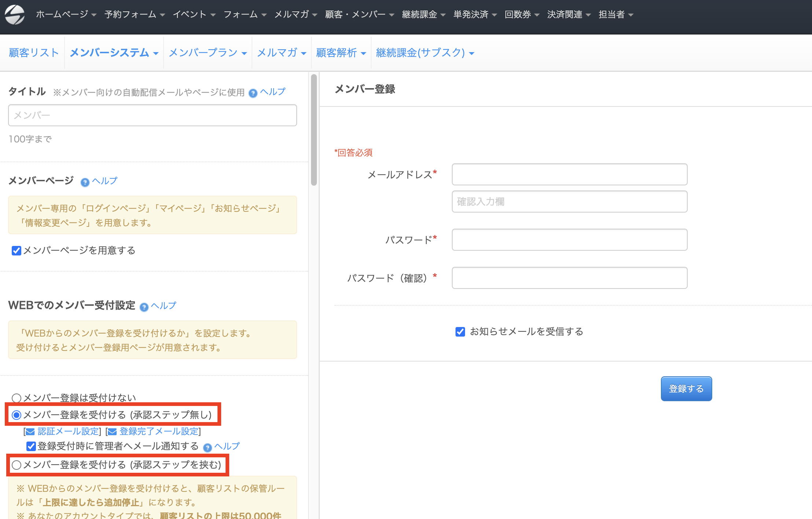Click help icon next to WEBでのメンバー受付設定
The width and height of the screenshot is (812, 519).
pos(144,307)
